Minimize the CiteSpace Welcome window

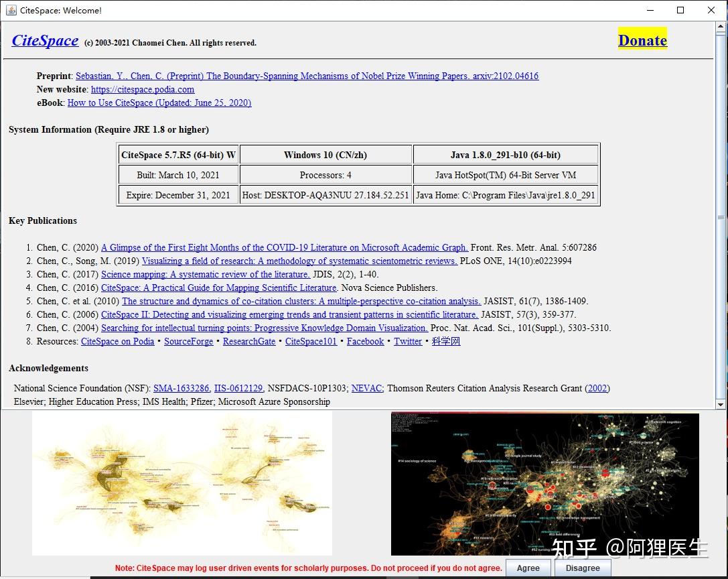650,10
